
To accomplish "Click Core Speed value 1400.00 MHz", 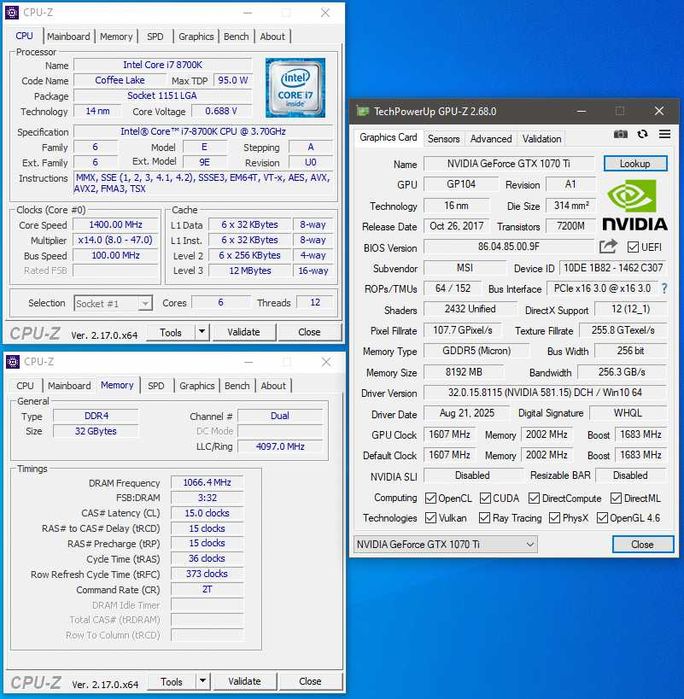I will coord(116,225).
